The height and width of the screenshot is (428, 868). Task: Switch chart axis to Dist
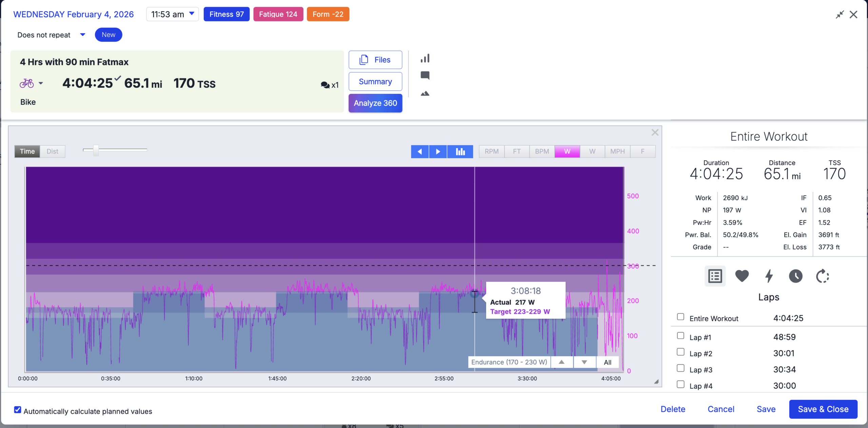pos(53,151)
